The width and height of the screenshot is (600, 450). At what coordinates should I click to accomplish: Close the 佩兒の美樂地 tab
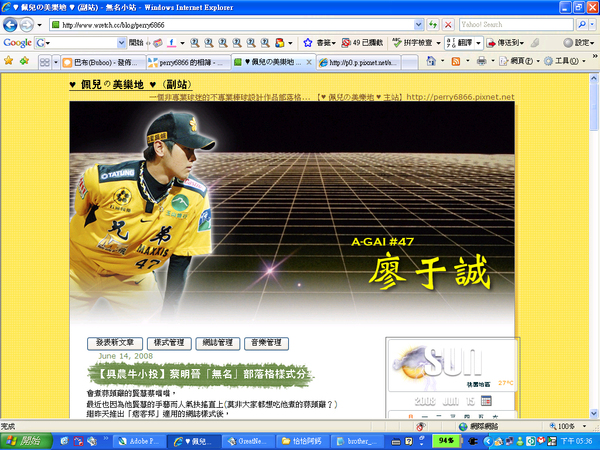[x=309, y=62]
